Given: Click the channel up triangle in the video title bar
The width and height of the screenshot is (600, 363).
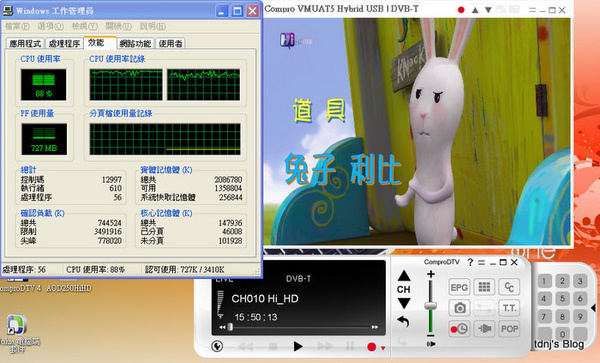Looking at the screenshot, I should pyautogui.click(x=475, y=10).
